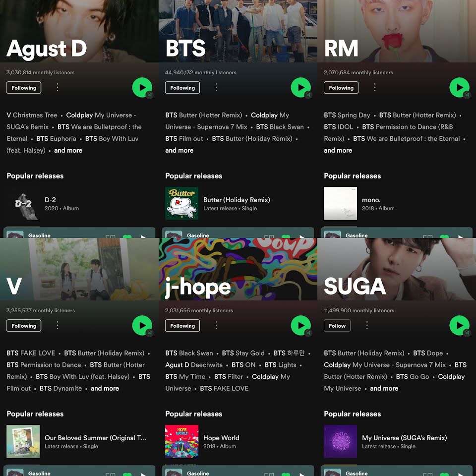Open D-2 album thumbnail
Viewport: 476px width, 476px height.
[23, 203]
